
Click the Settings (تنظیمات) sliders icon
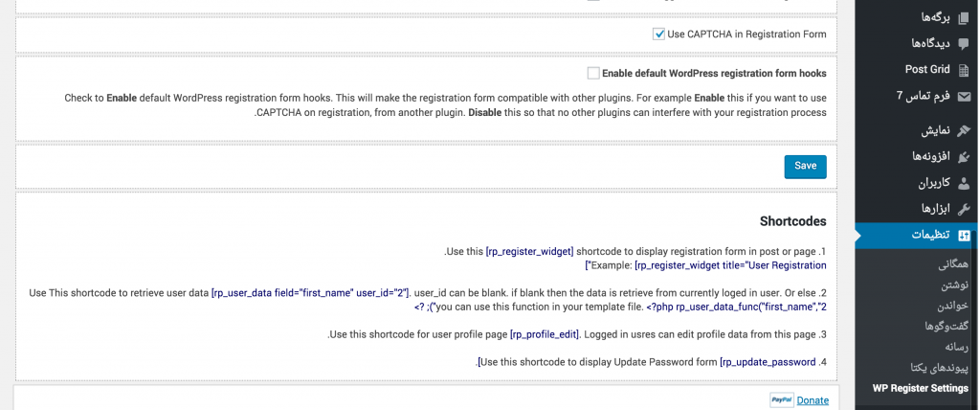pos(964,236)
